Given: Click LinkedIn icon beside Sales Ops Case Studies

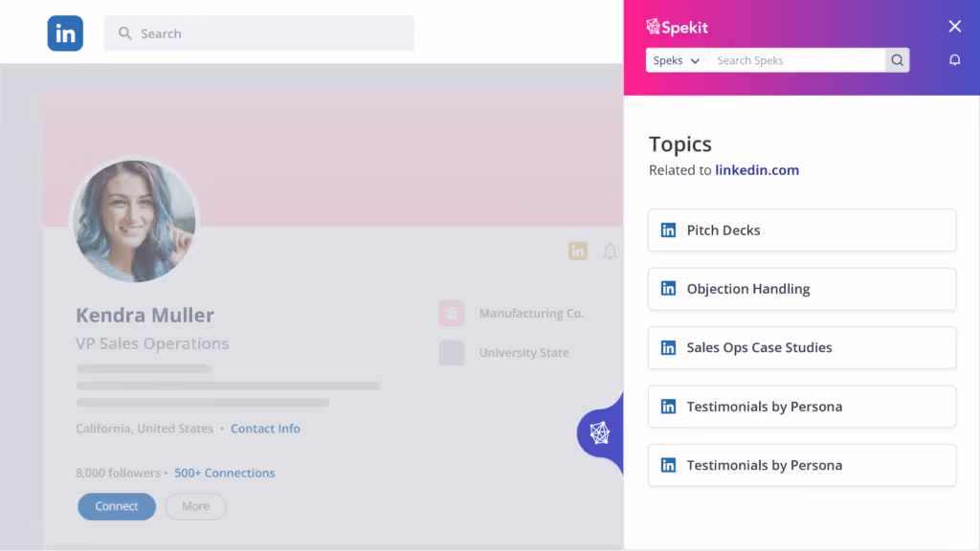Looking at the screenshot, I should (x=668, y=347).
